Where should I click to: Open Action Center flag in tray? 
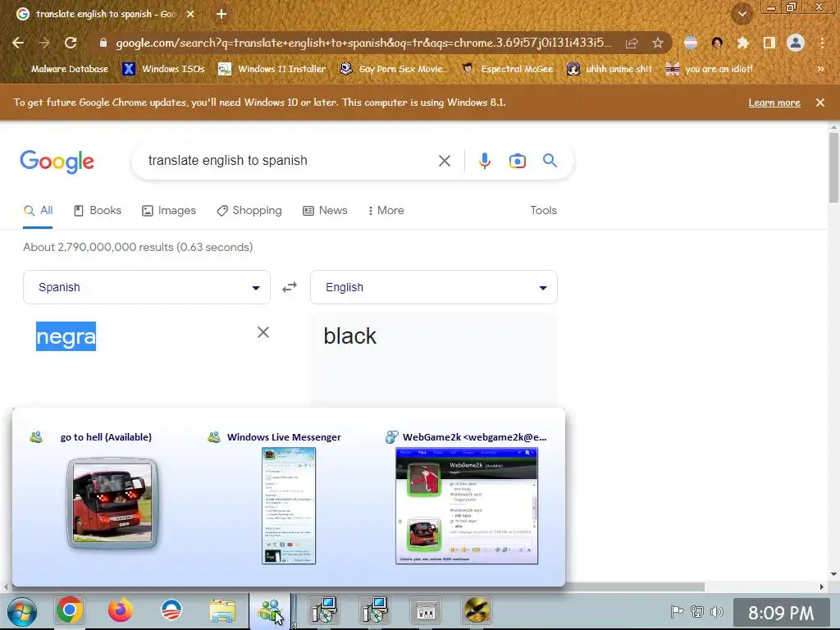677,611
